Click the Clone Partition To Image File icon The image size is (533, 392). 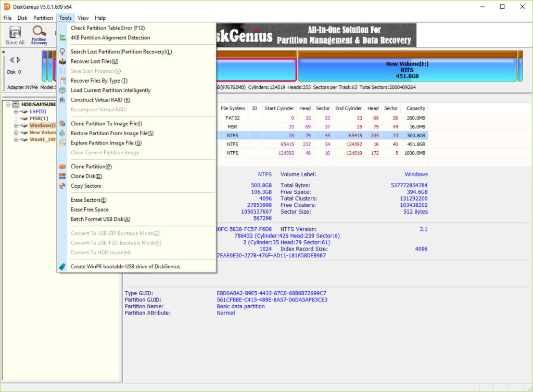click(x=62, y=124)
